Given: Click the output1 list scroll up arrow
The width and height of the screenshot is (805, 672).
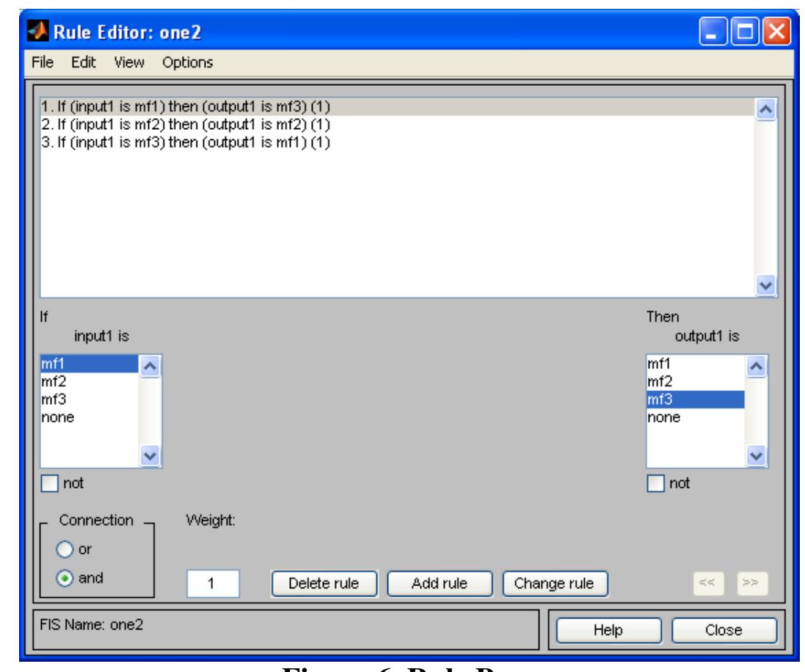Looking at the screenshot, I should coord(757,365).
